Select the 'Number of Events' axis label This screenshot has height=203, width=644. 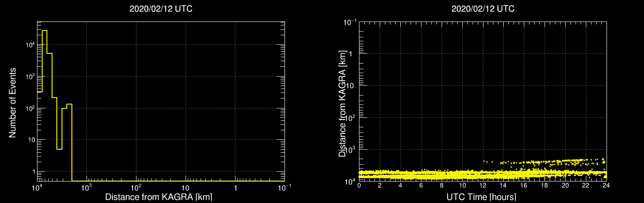pos(13,102)
